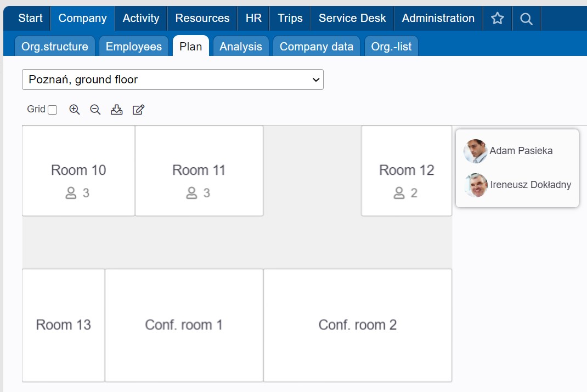
Task: Open the Administration menu
Action: [x=438, y=18]
